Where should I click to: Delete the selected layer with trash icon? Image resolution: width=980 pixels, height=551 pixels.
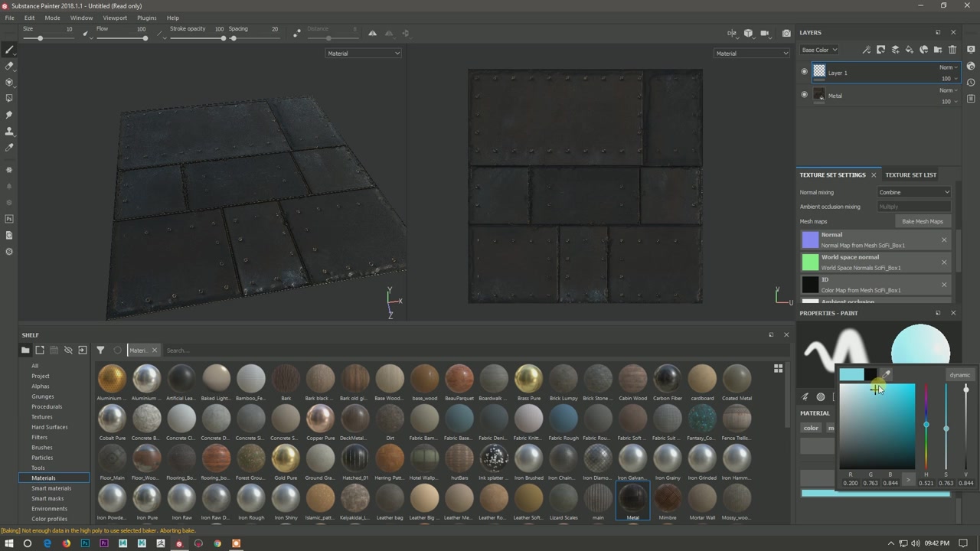pos(952,50)
